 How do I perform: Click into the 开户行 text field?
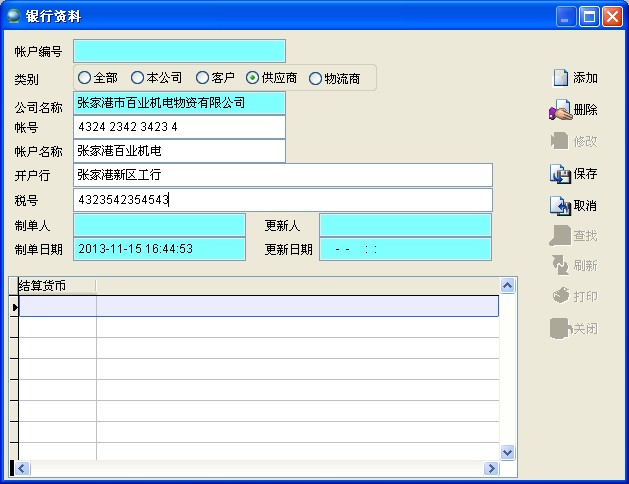coord(283,175)
